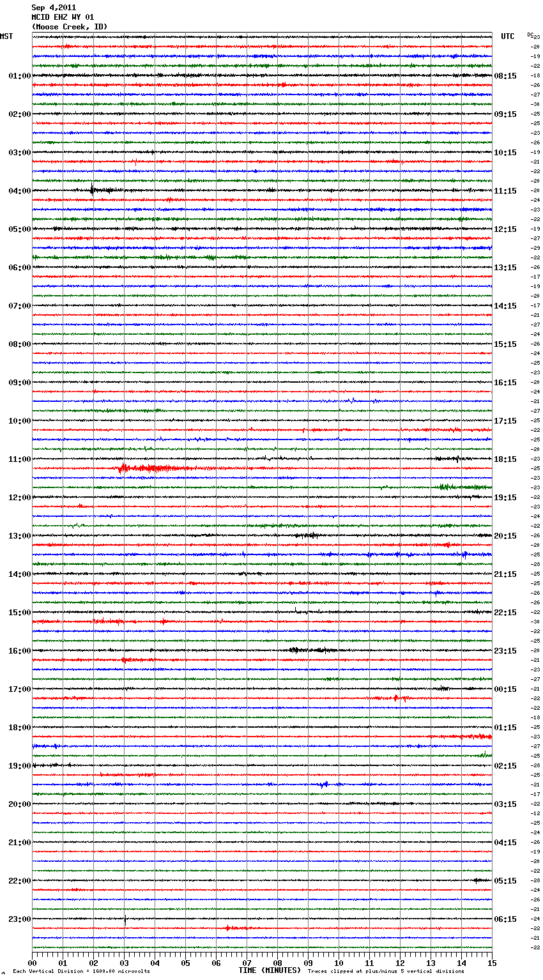Click the 19:00 MST time label
543x980 pixels.
point(20,766)
